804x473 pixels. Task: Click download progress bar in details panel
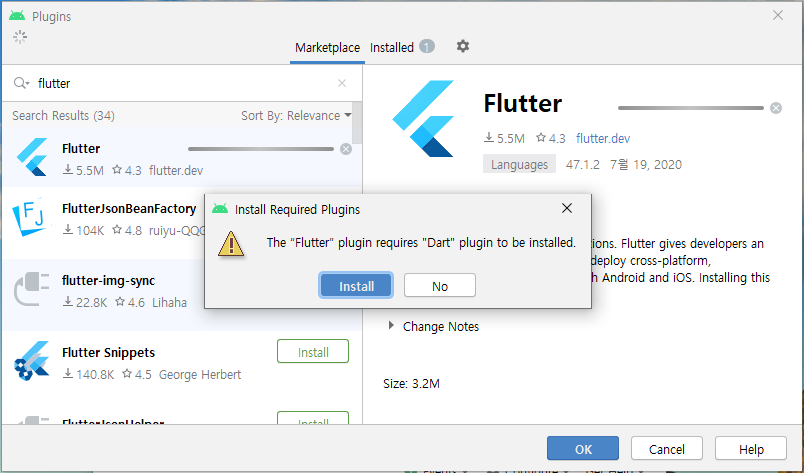point(691,108)
